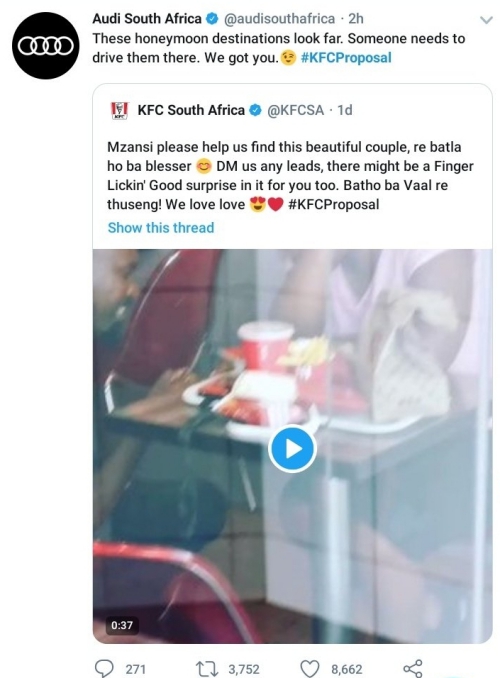Like the tweet with the heart icon

pyautogui.click(x=310, y=669)
